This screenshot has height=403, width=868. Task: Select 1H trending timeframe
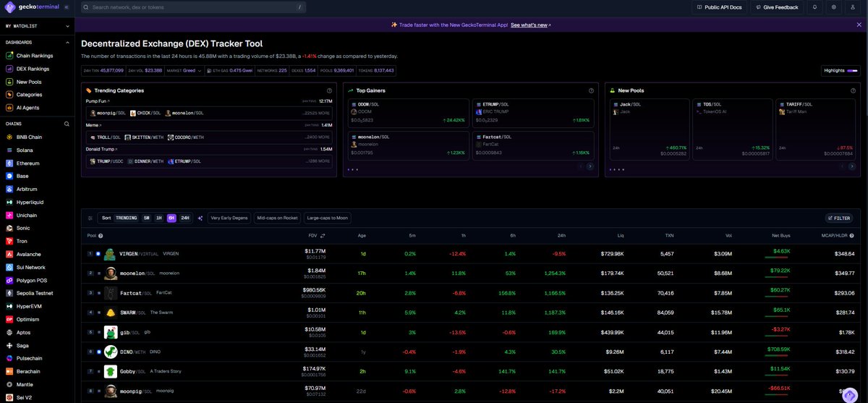pos(158,218)
